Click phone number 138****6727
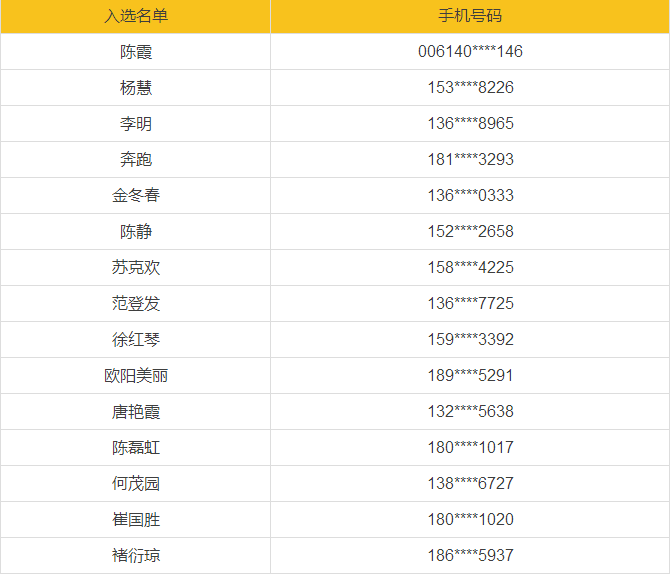This screenshot has width=672, height=574. click(470, 483)
